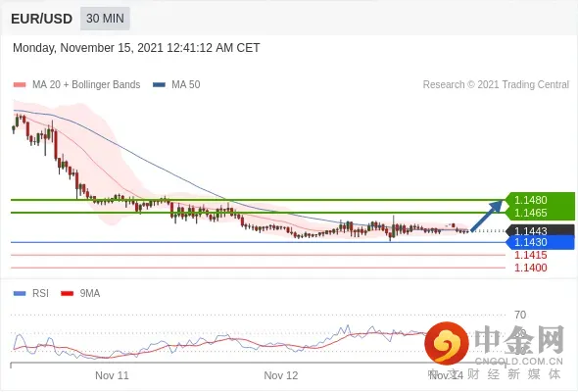Click the blue upward trend arrow
The image size is (578, 392).
click(487, 216)
